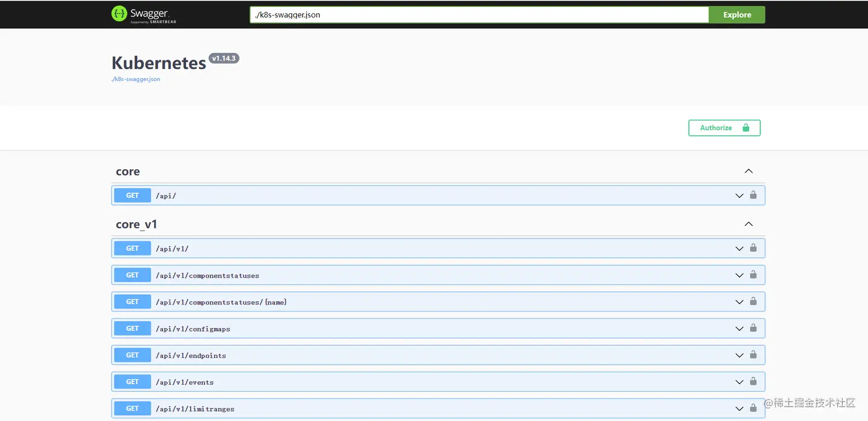
Task: Expand the /api/ operation chevron
Action: (739, 196)
